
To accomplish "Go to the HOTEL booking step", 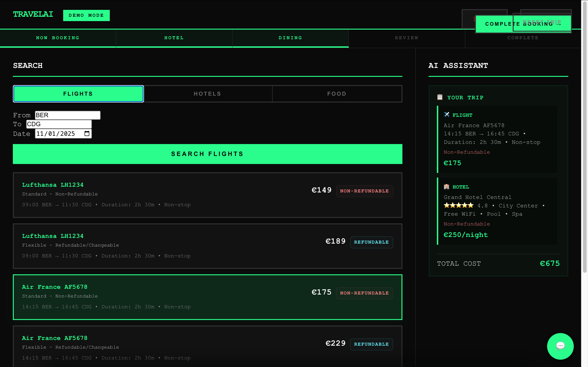I will coord(174,38).
